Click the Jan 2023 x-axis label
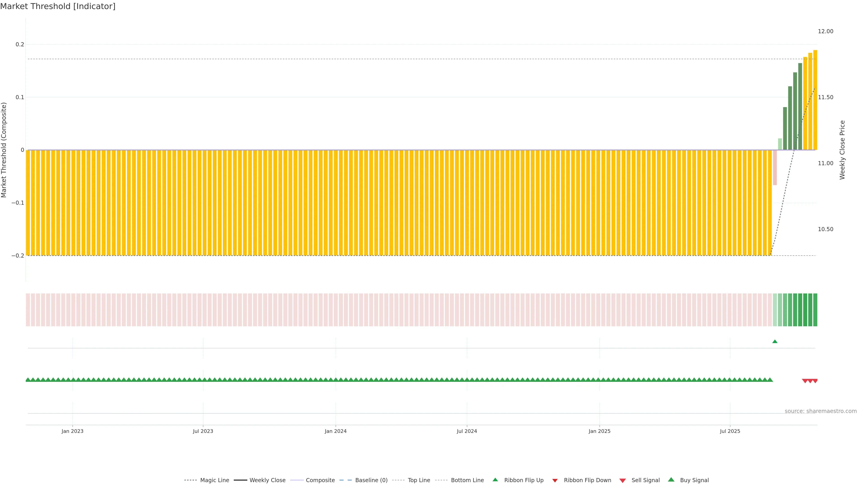The height and width of the screenshot is (488, 868). tap(72, 431)
